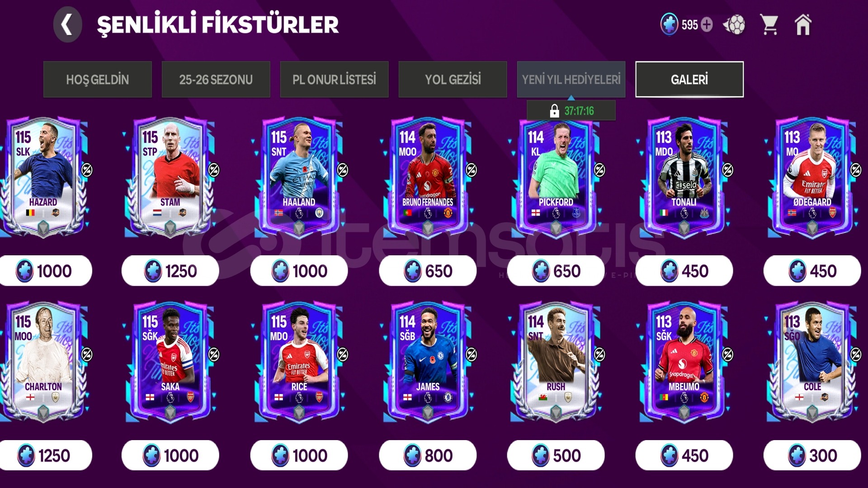
Task: Buy Cole for 300 gems
Action: click(x=812, y=455)
